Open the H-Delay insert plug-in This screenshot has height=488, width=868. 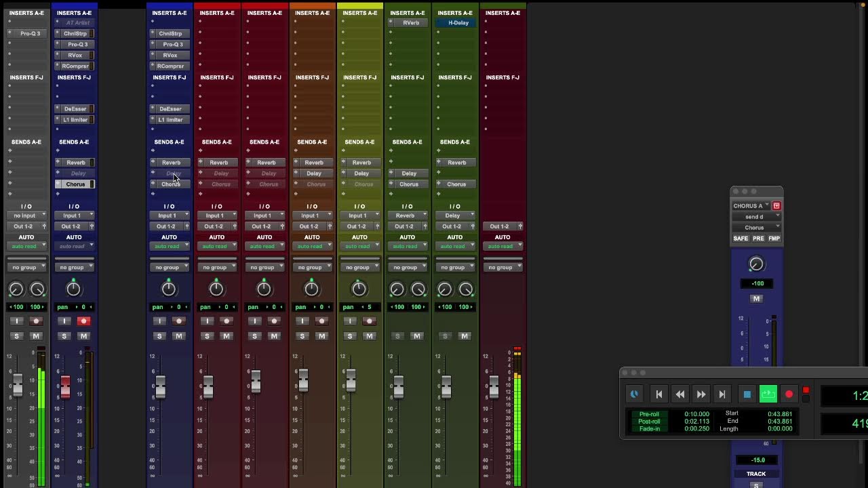click(x=458, y=22)
